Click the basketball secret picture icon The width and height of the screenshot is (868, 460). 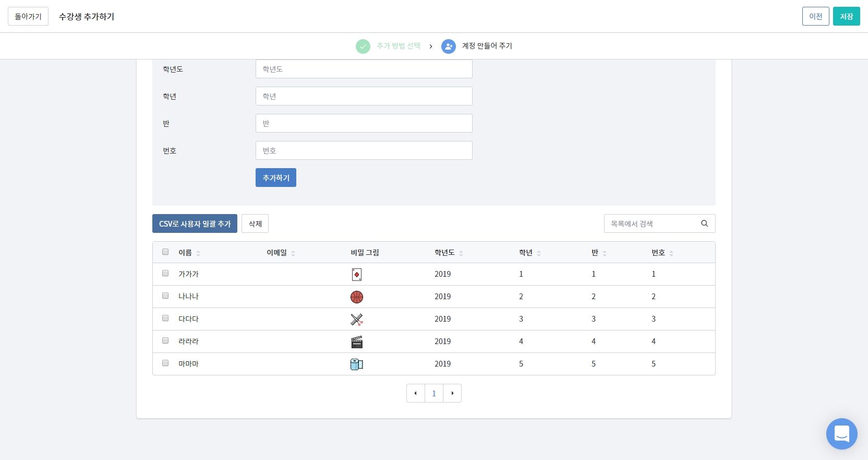click(357, 297)
